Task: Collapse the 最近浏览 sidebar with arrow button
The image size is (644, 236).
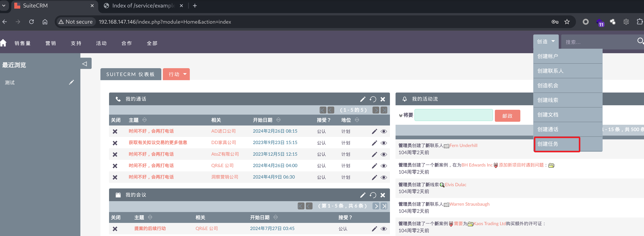Action: pyautogui.click(x=85, y=64)
